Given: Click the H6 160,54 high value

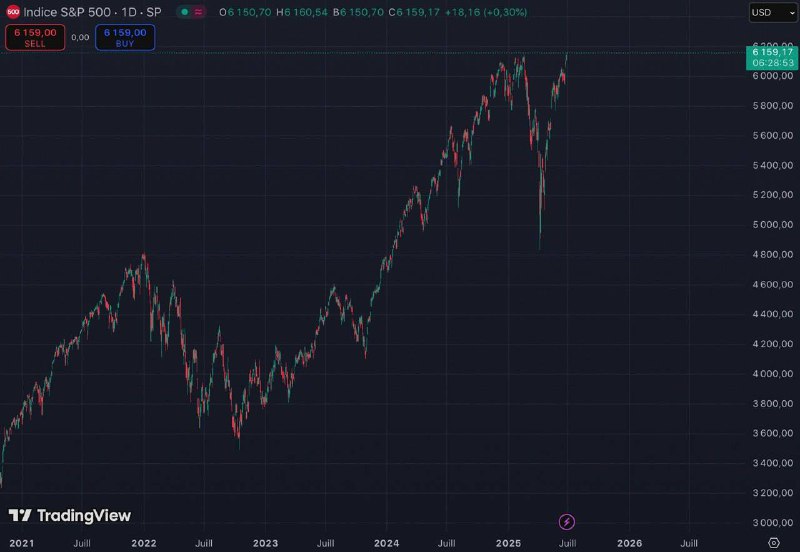Looking at the screenshot, I should point(302,12).
